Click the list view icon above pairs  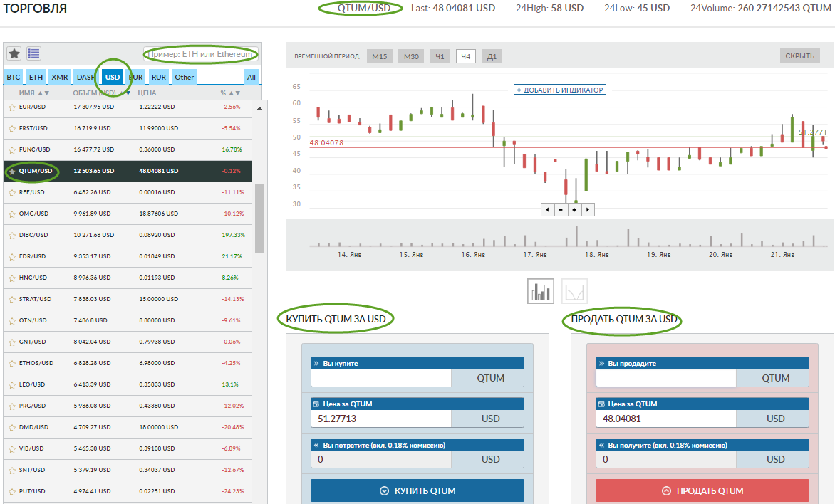coord(33,53)
